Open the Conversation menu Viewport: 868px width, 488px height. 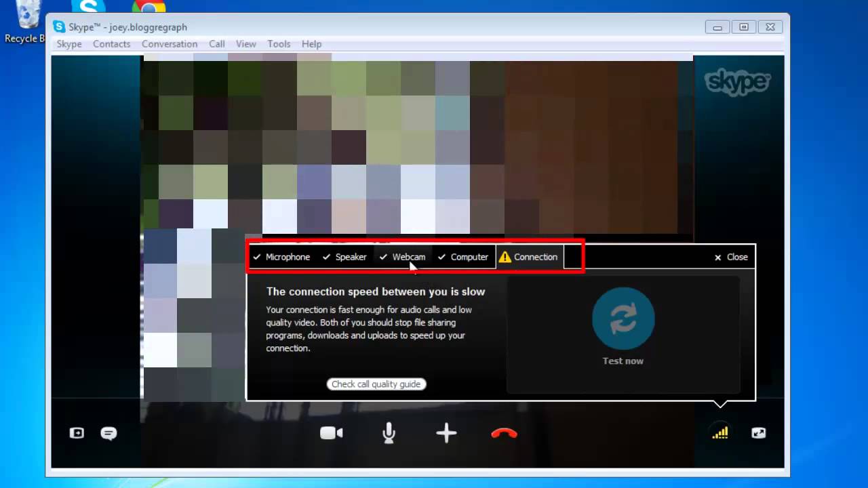pos(170,44)
